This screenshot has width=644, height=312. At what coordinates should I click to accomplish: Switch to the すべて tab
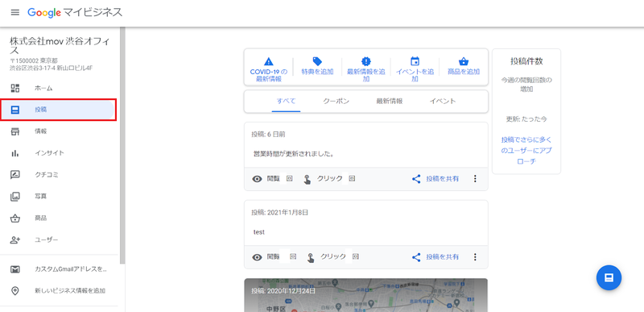coord(286,101)
